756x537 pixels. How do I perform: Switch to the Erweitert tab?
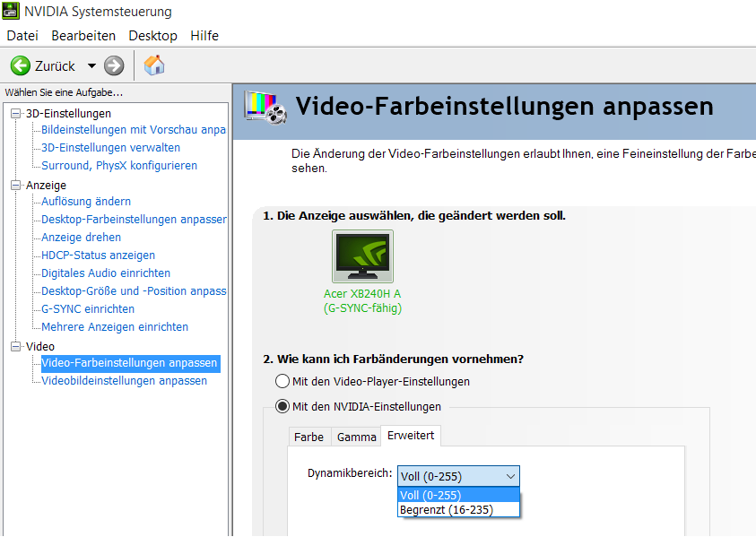pos(411,436)
